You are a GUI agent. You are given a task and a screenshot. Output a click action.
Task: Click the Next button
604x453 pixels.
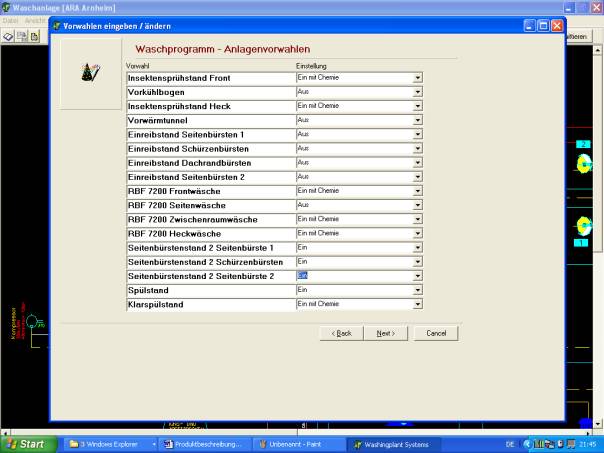click(x=378, y=333)
